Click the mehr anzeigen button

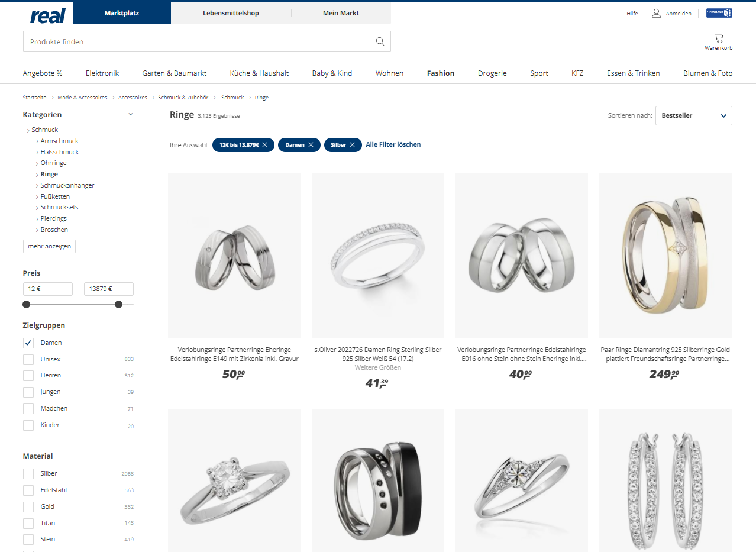[x=49, y=246]
